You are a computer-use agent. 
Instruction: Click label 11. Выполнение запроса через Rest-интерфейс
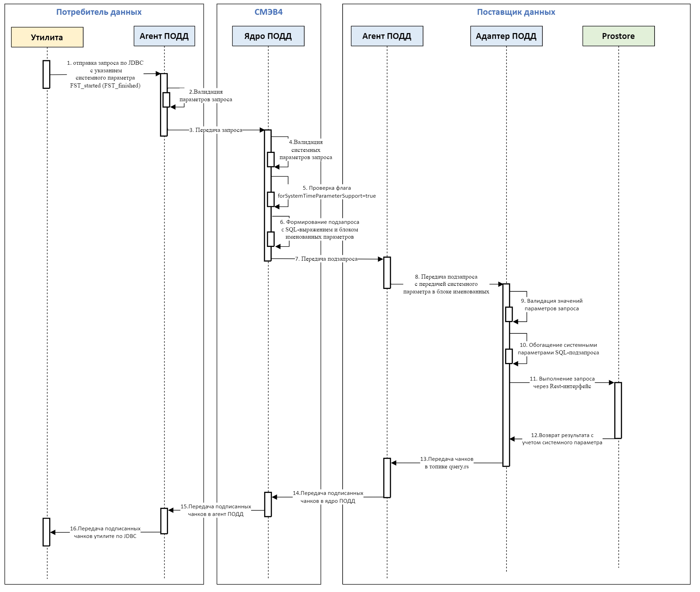(562, 383)
